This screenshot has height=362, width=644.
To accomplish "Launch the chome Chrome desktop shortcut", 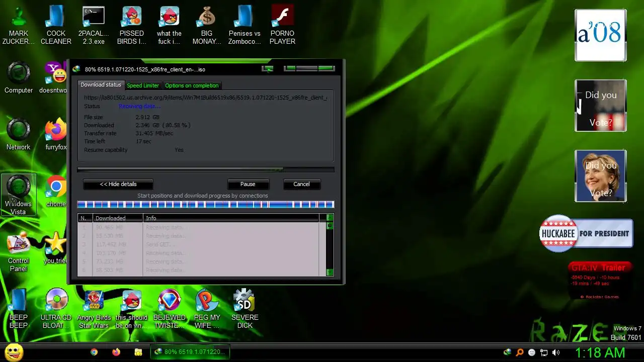I will [x=56, y=192].
